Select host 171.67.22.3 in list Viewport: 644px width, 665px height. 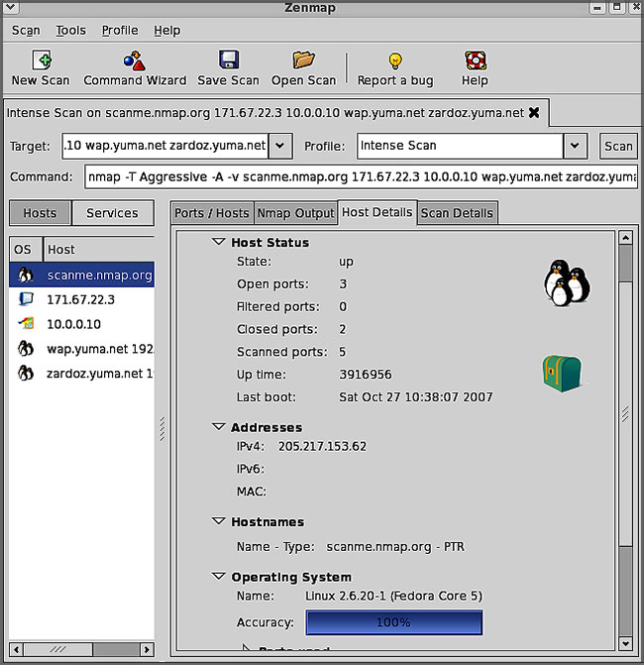(80, 300)
